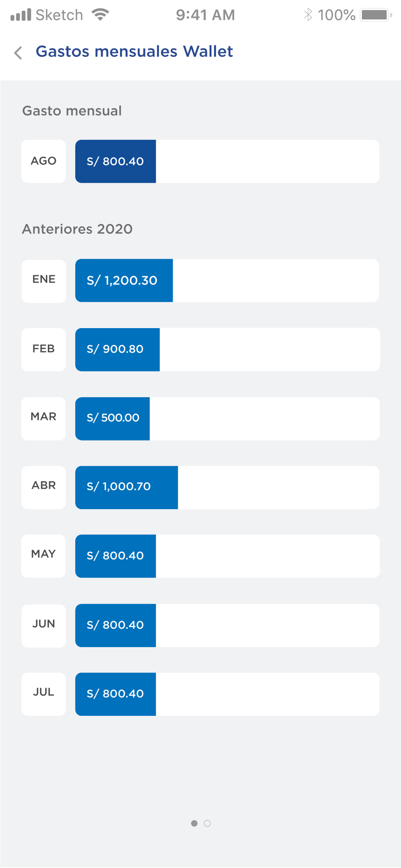Tap the JUN month tile

click(43, 625)
